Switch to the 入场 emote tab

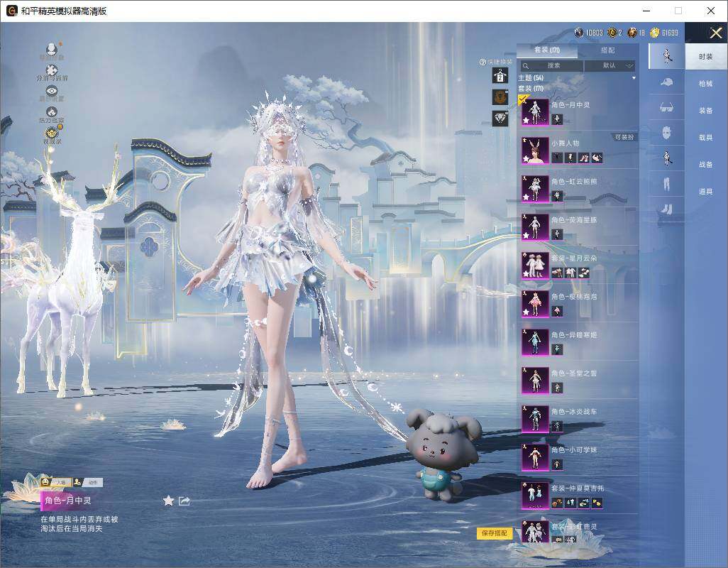tap(56, 483)
